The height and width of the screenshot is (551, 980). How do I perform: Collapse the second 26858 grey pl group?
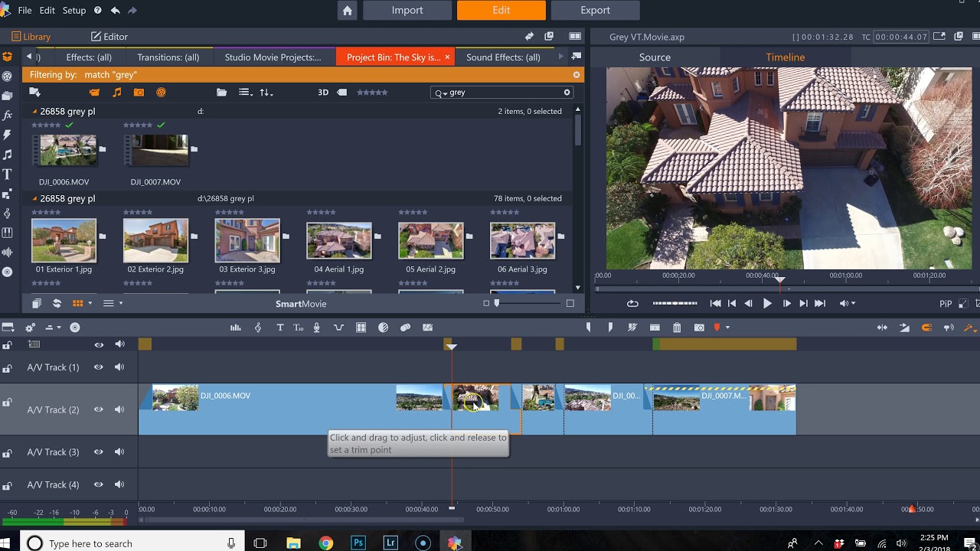(x=34, y=199)
